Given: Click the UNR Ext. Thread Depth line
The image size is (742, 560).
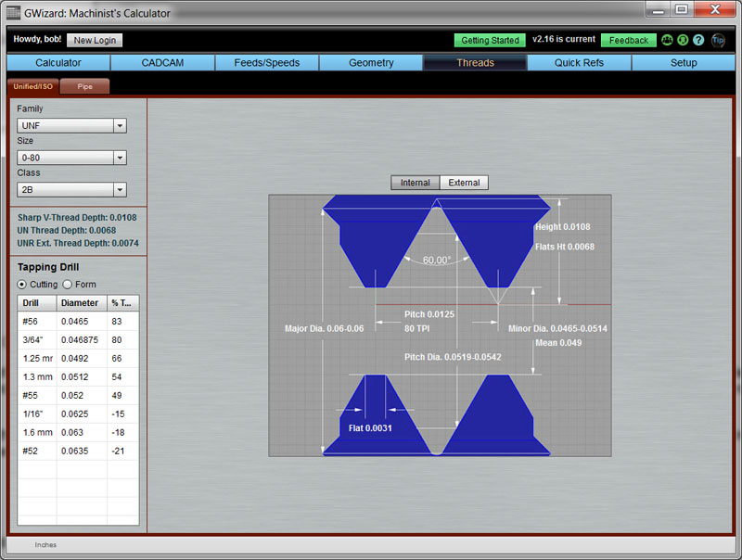Looking at the screenshot, I should point(78,243).
